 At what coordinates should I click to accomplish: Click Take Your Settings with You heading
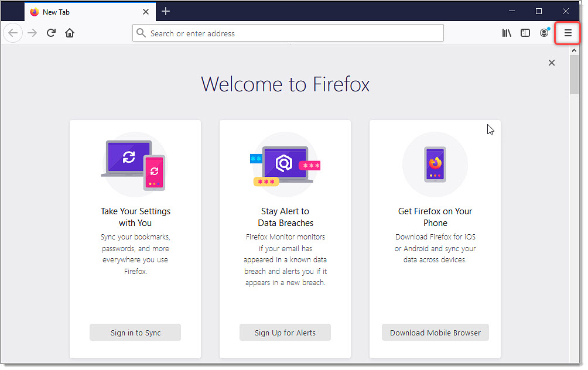click(x=135, y=217)
